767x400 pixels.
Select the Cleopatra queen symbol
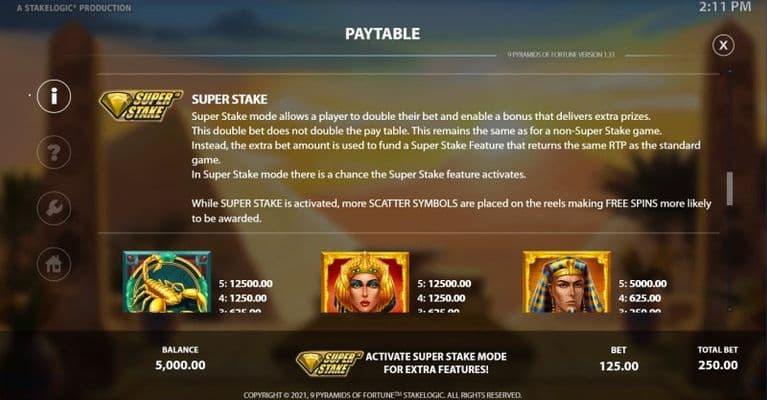(x=365, y=282)
